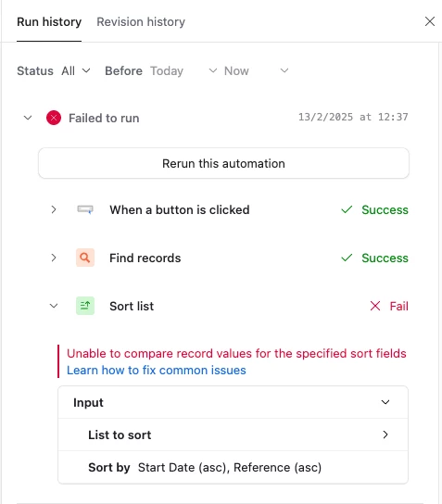Click the red Failed to run status icon
This screenshot has height=504, width=442.
pos(54,118)
